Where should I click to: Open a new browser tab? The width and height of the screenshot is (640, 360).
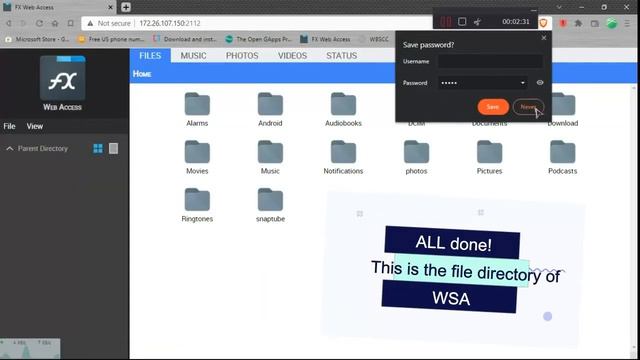click(x=126, y=7)
